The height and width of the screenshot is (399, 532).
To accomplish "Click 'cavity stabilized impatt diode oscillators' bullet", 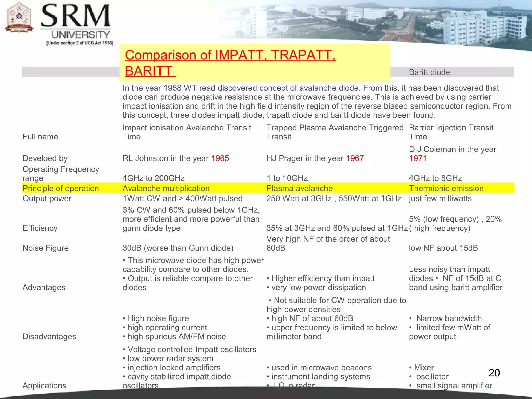I will pos(177,381).
